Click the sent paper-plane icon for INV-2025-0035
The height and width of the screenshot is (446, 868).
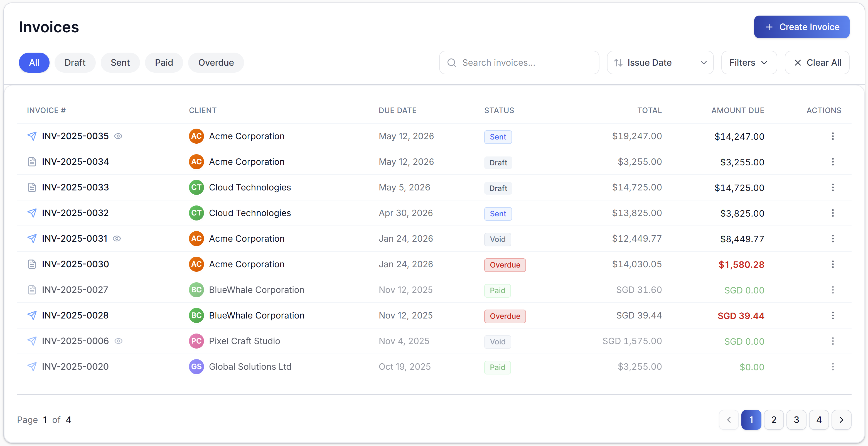(x=32, y=136)
